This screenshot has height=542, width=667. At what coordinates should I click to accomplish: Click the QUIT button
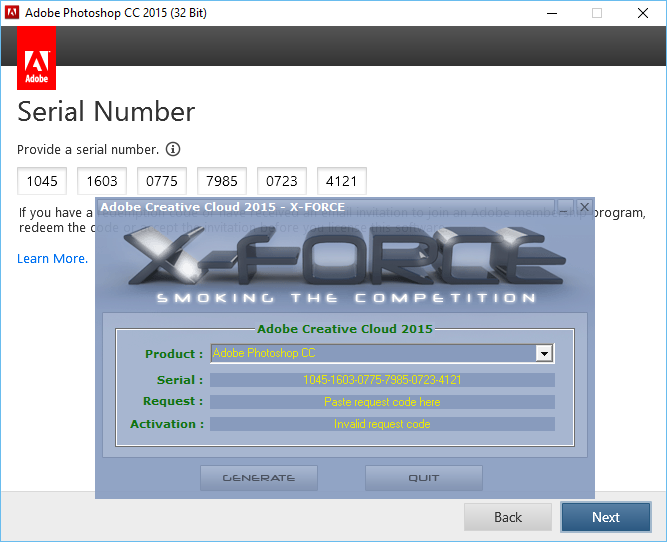[x=424, y=478]
